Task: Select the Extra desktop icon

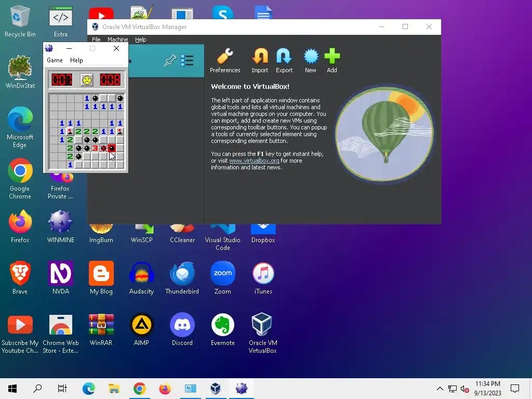Action: (x=60, y=21)
